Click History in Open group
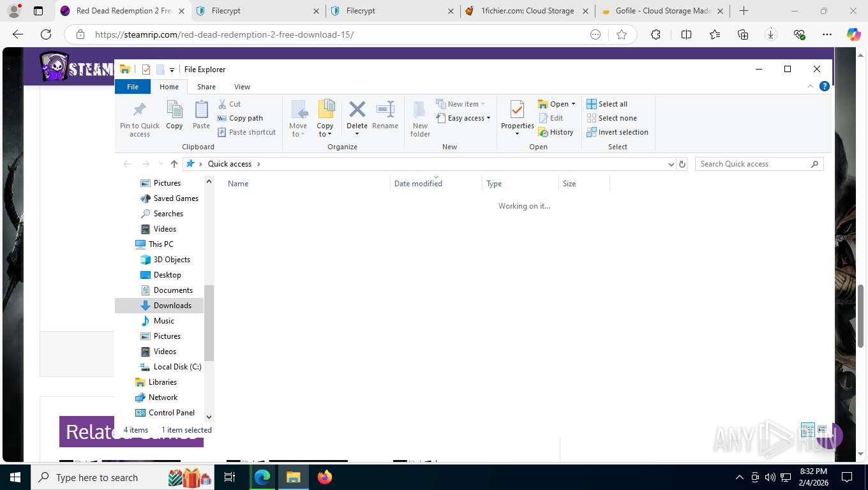The image size is (868, 490). pyautogui.click(x=556, y=132)
